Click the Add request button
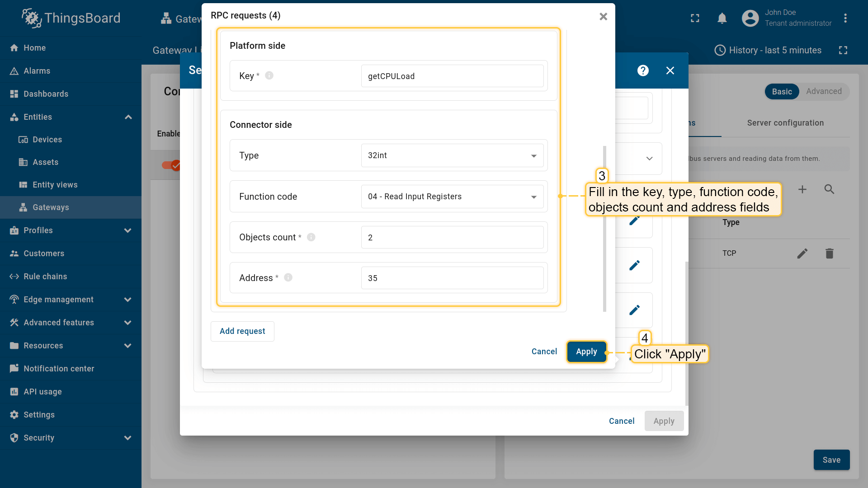Screen dimensions: 868x488 (x=242, y=331)
